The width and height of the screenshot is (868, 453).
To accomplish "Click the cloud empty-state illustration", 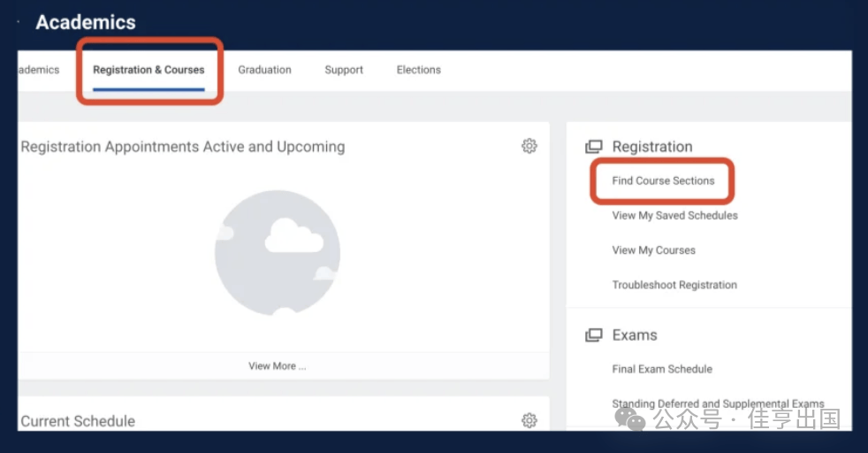I will click(x=277, y=252).
